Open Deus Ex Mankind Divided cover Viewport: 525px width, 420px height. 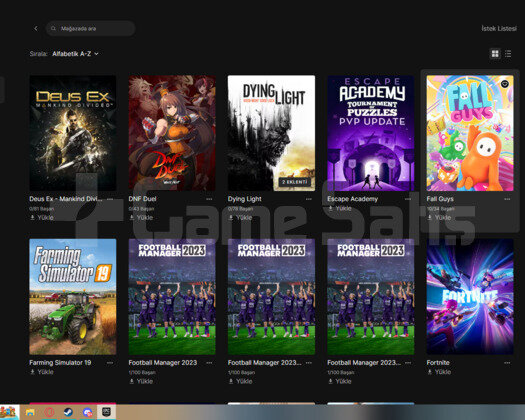73,133
